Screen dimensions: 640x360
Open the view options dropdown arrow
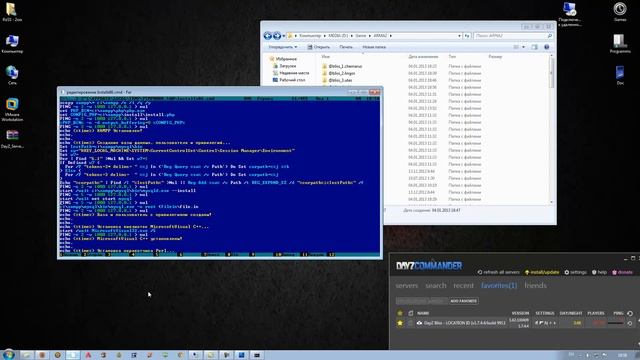click(523, 47)
